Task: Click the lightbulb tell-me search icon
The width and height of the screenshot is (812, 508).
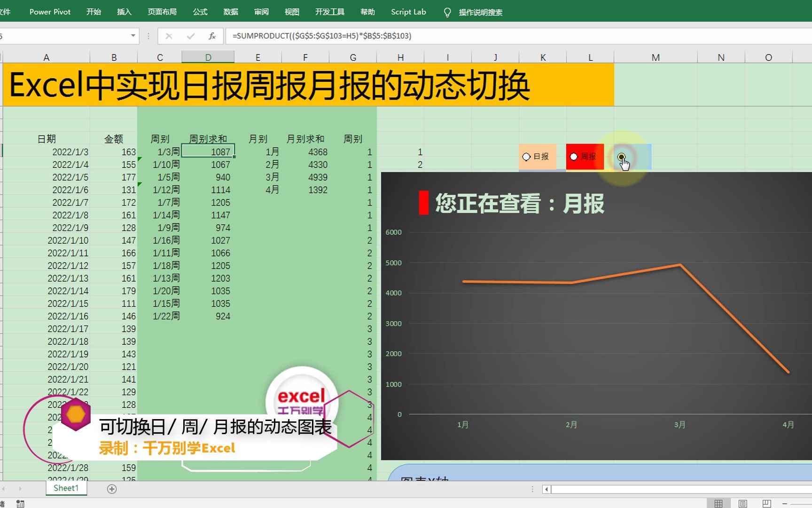Action: (447, 12)
